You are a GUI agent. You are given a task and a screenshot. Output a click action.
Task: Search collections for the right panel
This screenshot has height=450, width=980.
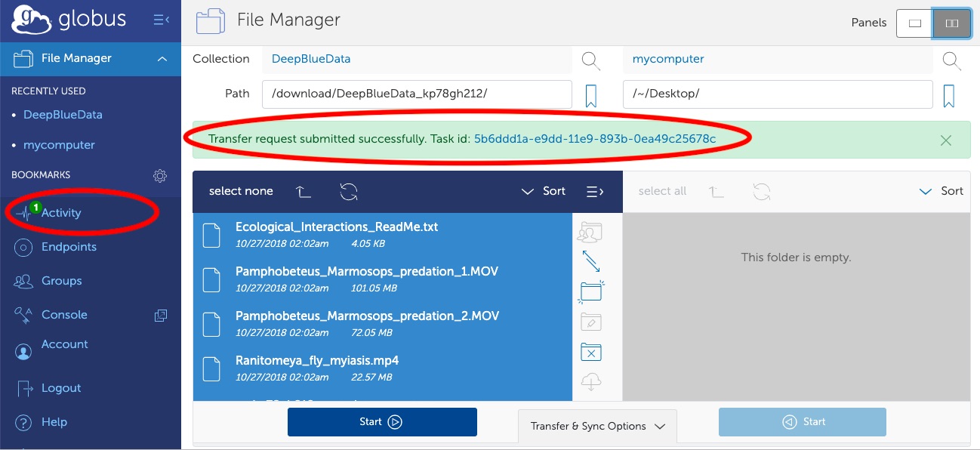(x=951, y=60)
